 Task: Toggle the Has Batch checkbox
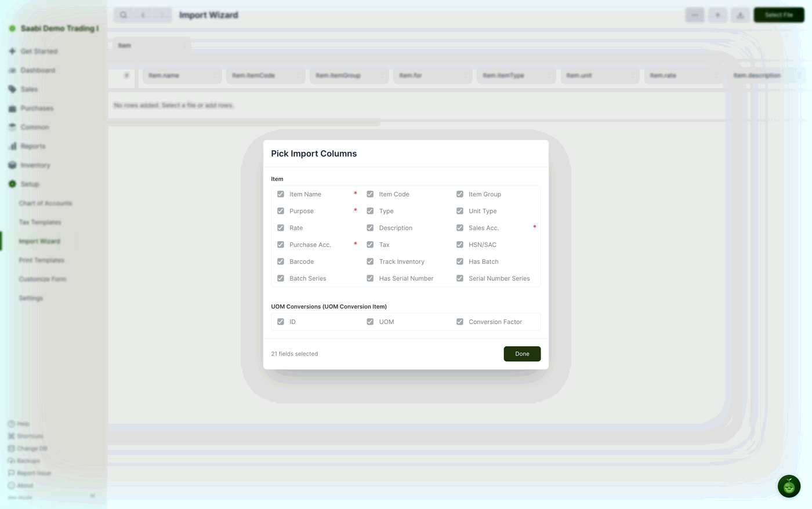[460, 261]
